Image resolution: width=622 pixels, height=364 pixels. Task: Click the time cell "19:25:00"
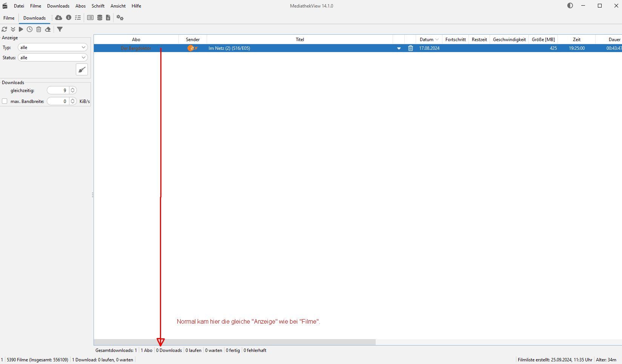(x=576, y=48)
